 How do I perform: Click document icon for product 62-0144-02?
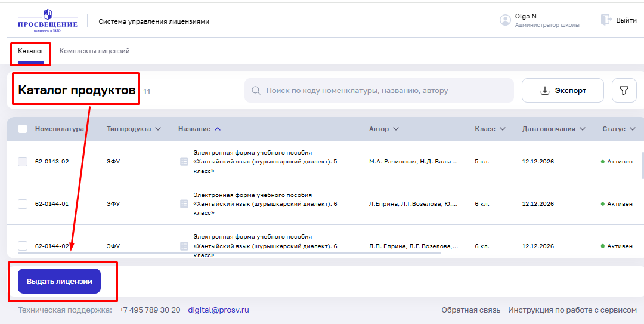tap(184, 246)
